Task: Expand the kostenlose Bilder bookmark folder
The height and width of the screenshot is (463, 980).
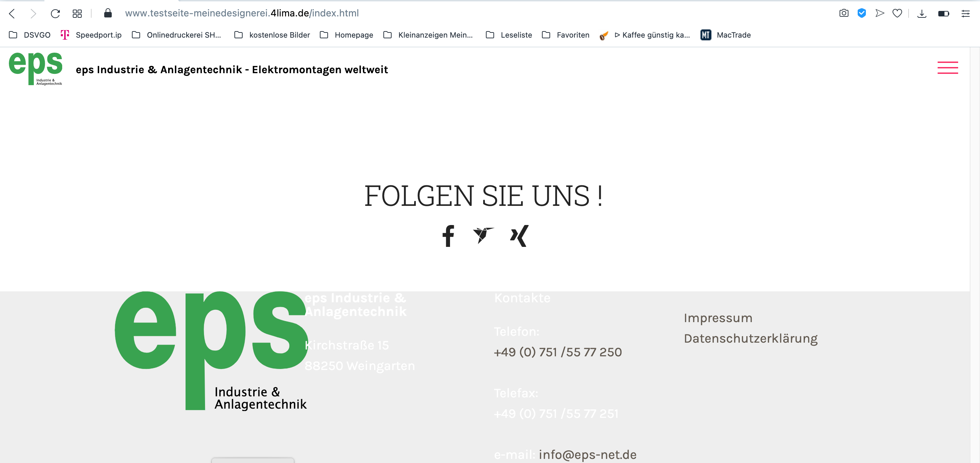Action: (272, 35)
